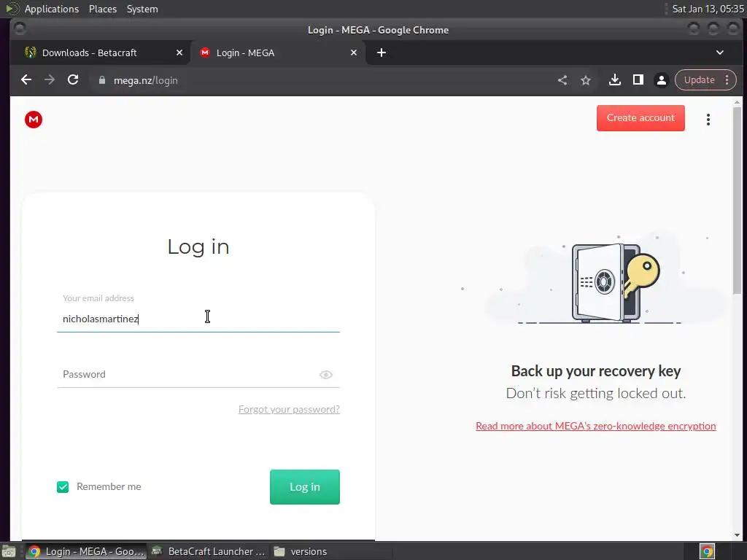Open new tab with plus button
This screenshot has height=560, width=747.
click(382, 52)
